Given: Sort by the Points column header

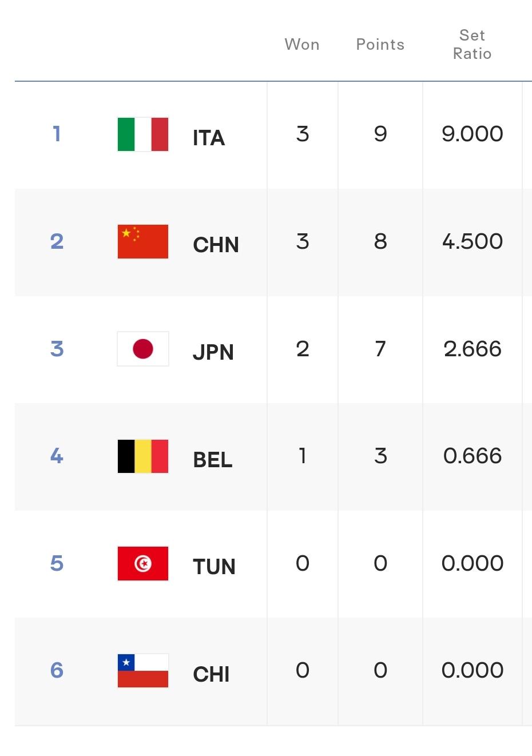Looking at the screenshot, I should tap(380, 45).
